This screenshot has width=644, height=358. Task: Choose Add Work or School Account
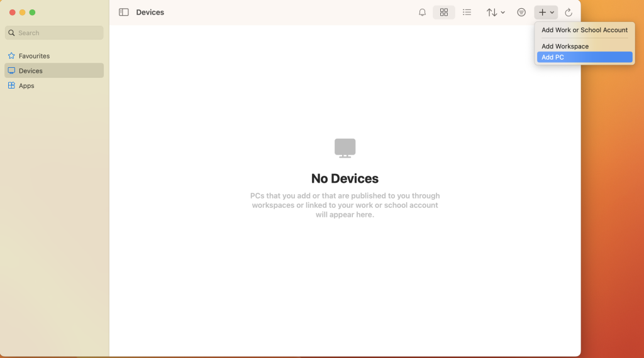[584, 30]
